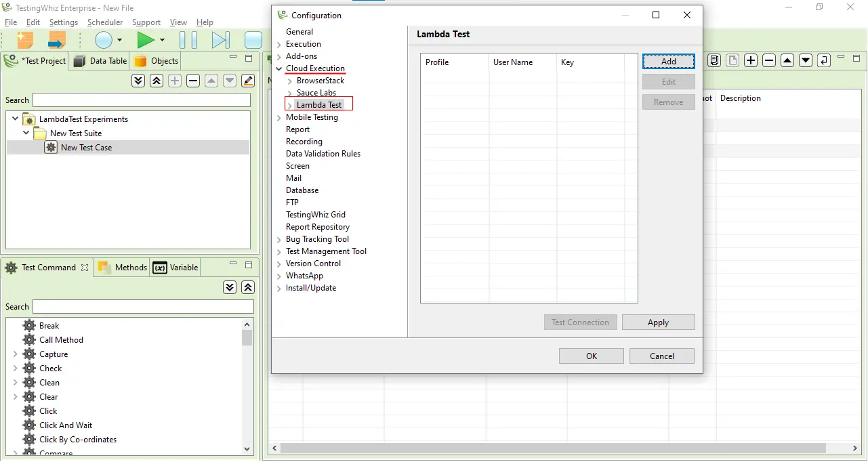Select New Test Case in the project tree
Screen dimensions: 868x462
tap(85, 147)
